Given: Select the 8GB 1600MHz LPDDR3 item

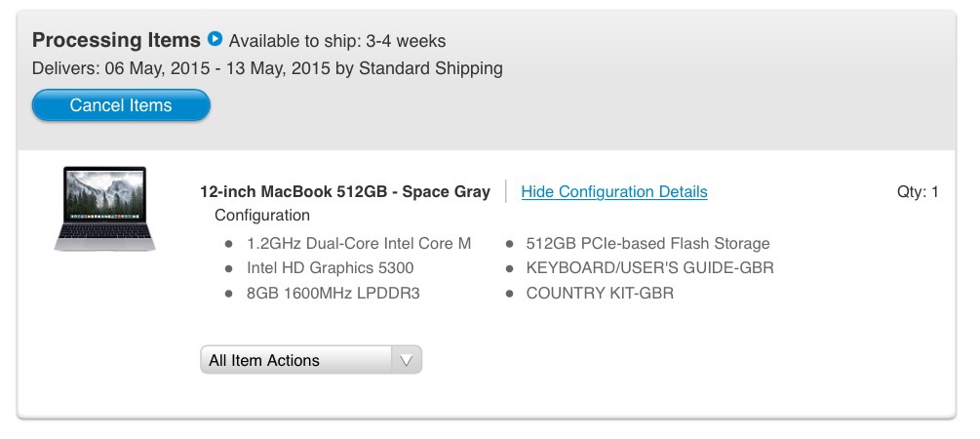Looking at the screenshot, I should 333,294.
